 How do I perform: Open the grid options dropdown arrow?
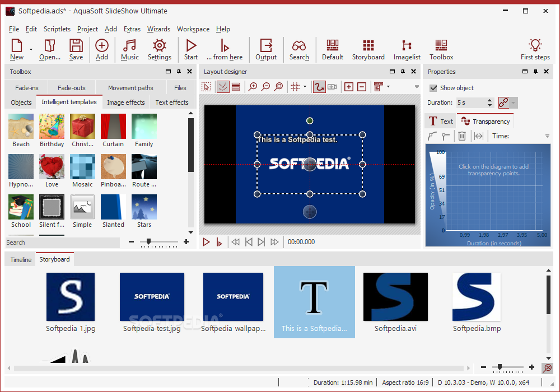pos(305,87)
